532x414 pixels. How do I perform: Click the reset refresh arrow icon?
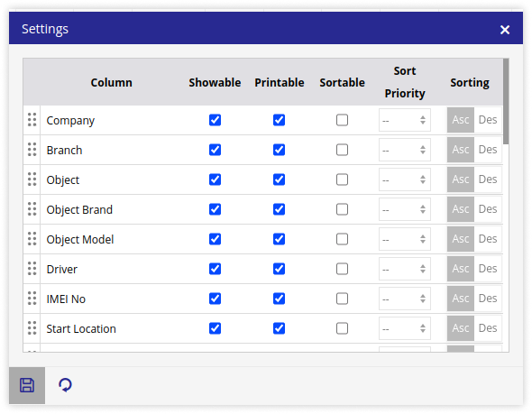(65, 385)
